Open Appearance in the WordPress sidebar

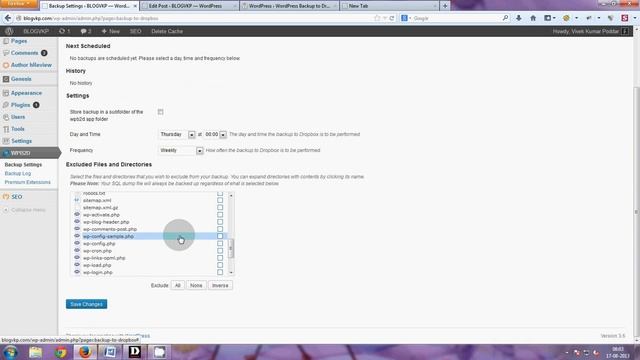click(26, 93)
